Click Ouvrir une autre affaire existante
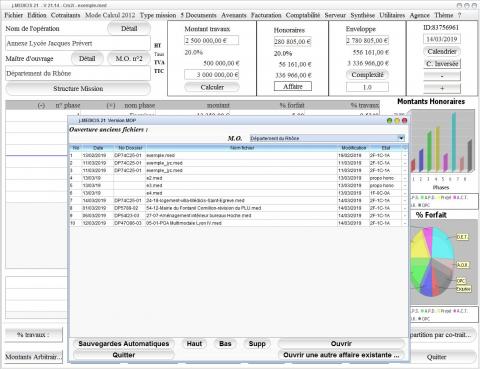The height and width of the screenshot is (369, 480). [x=341, y=355]
